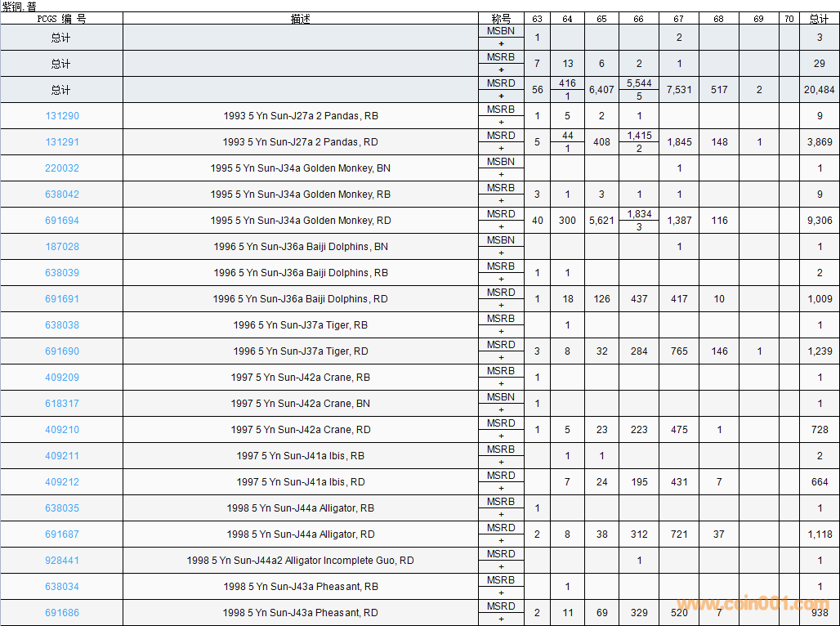Click link 187028 for Baiji Dolphins BN
Screen dimensions: 840x626
point(62,247)
